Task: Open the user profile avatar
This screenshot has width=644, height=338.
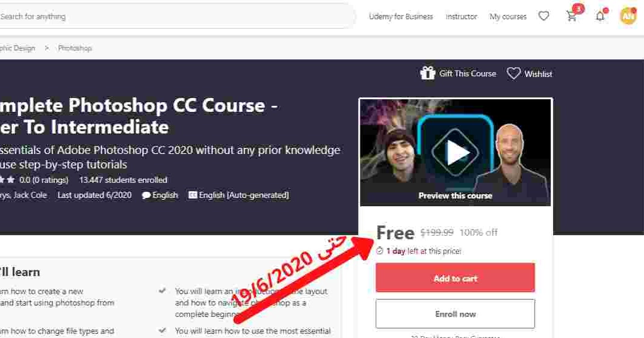Action: 628,16
